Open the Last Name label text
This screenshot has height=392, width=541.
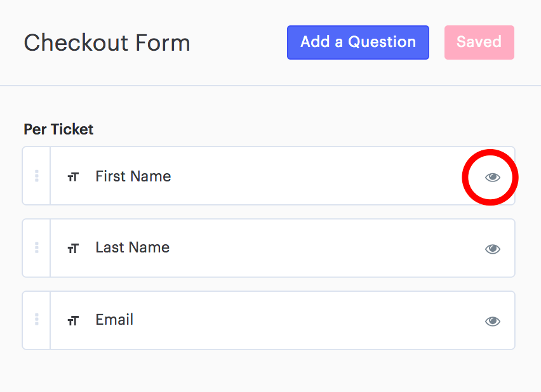pos(133,247)
